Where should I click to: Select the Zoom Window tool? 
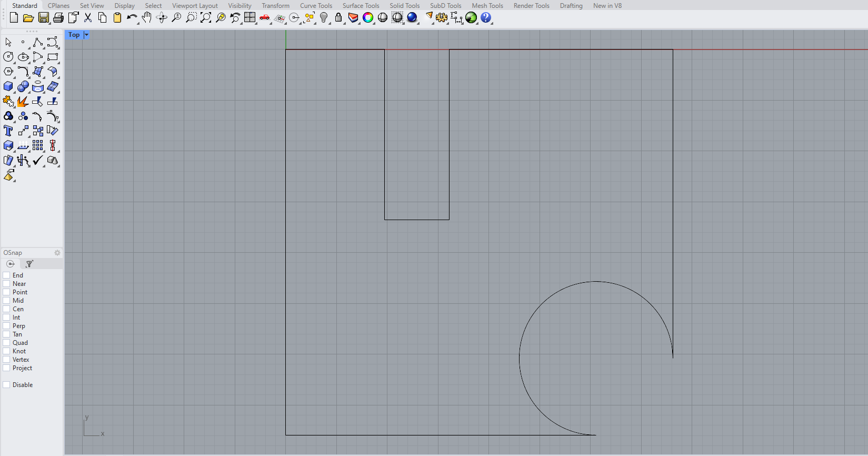click(191, 18)
